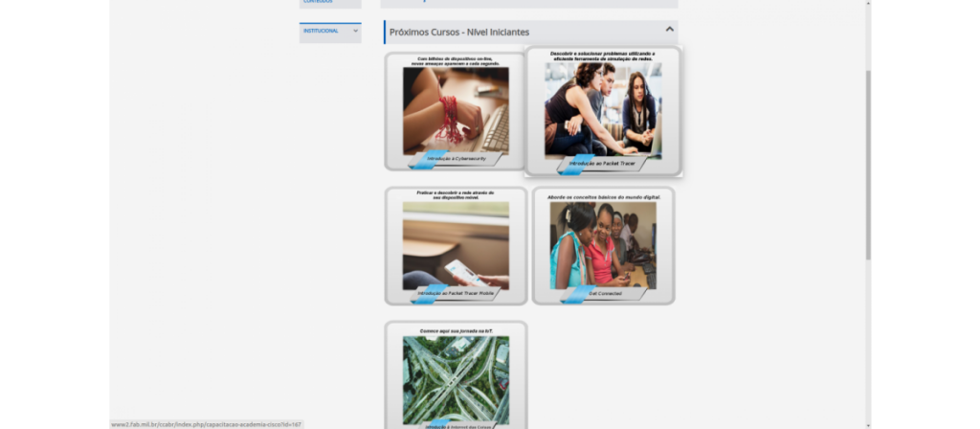The height and width of the screenshot is (429, 980).
Task: Click the 'Com bilhões de dispositivos on-line' caption
Action: (456, 61)
